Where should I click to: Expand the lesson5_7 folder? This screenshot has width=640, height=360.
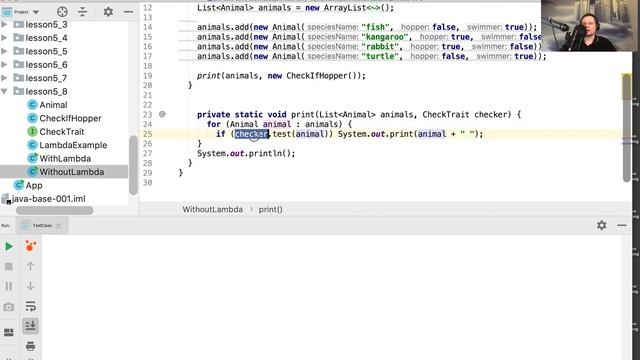click(x=4, y=78)
